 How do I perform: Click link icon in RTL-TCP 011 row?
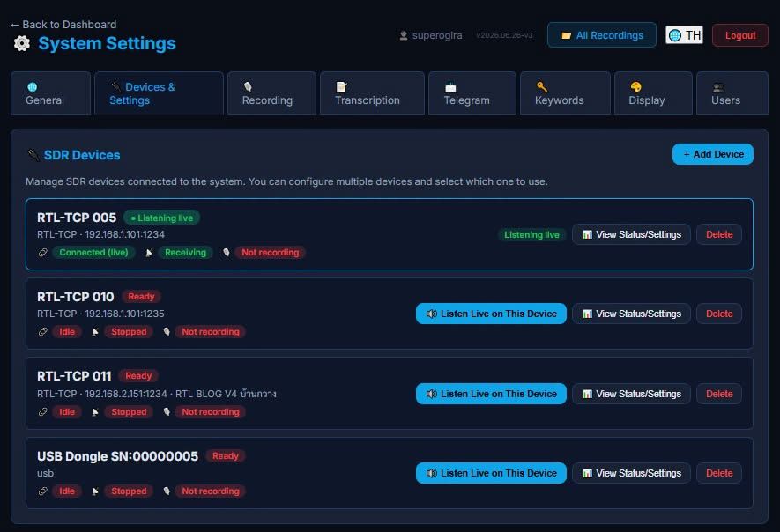click(43, 411)
